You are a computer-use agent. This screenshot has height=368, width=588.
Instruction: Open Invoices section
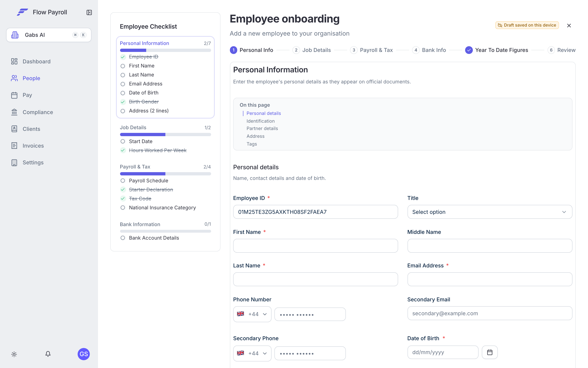coord(27,146)
